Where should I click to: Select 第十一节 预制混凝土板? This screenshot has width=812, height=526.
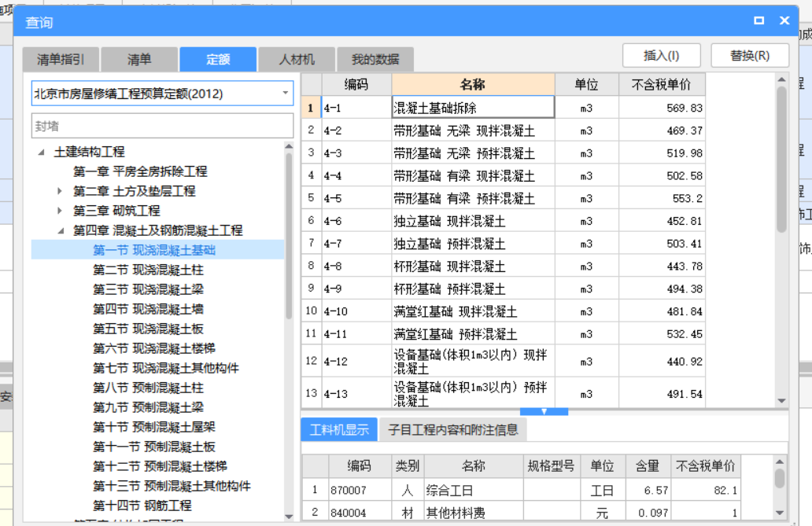coord(153,447)
